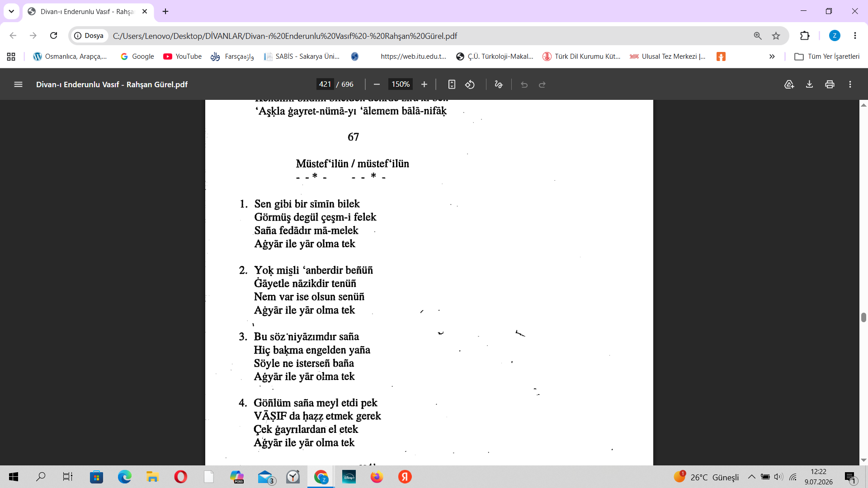Image resolution: width=868 pixels, height=488 pixels.
Task: Select the page number field showing 421
Action: click(x=325, y=84)
